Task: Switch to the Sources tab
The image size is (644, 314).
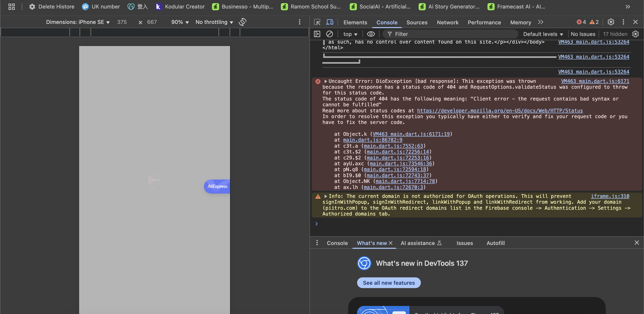Action: point(417,23)
